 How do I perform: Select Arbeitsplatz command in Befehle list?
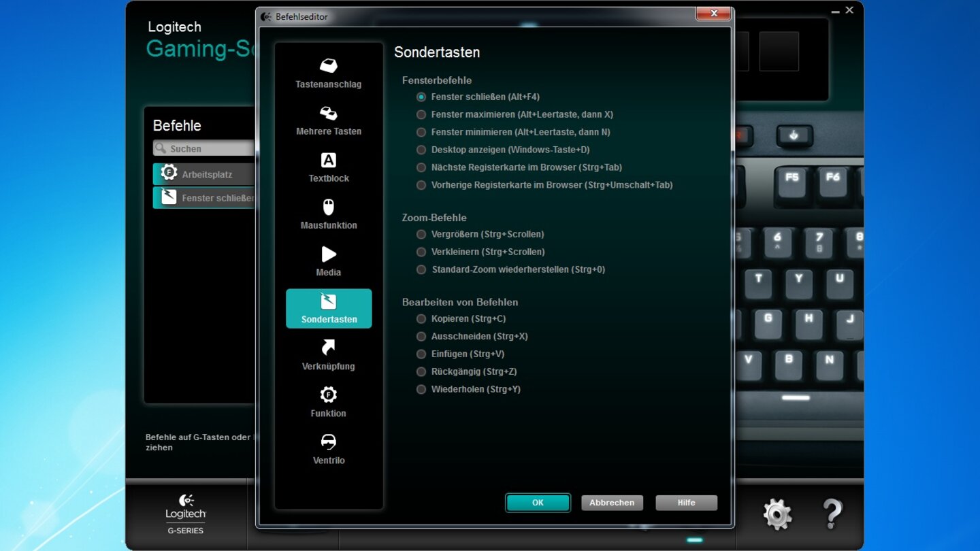click(204, 174)
